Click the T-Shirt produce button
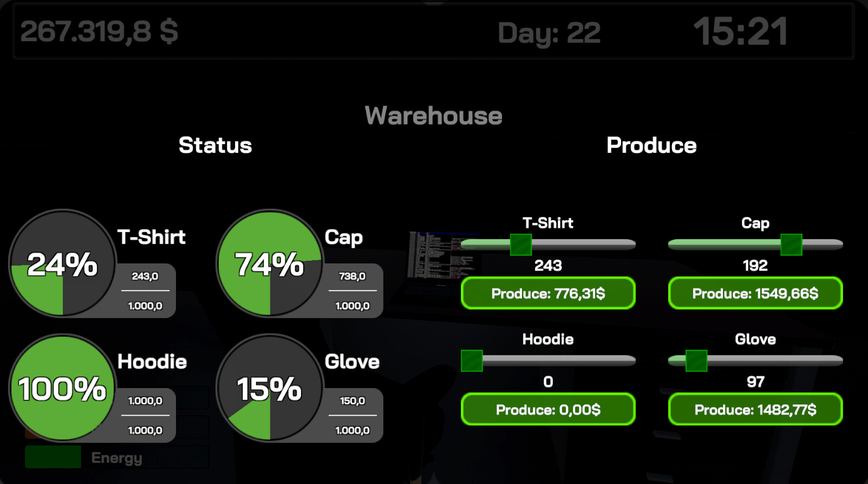 (547, 293)
